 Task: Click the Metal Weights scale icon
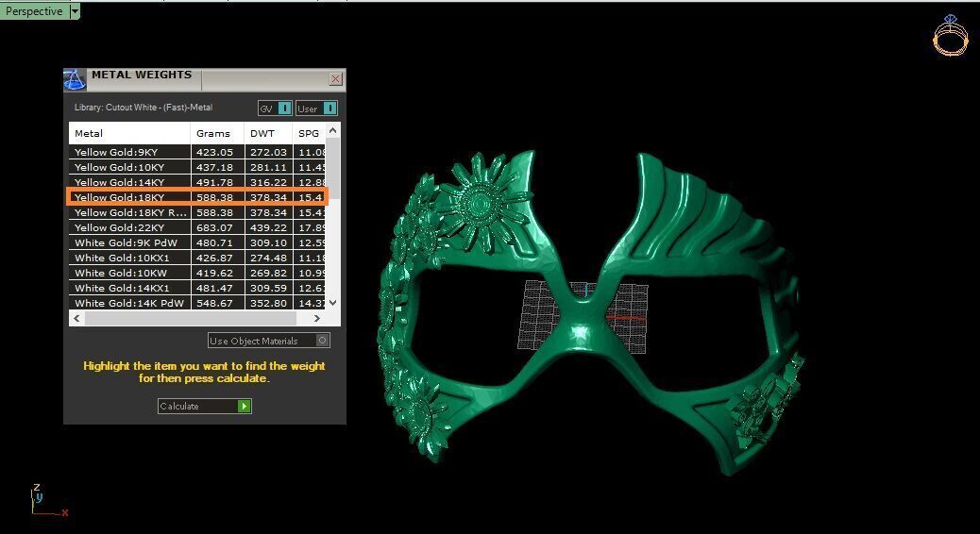pyautogui.click(x=75, y=80)
